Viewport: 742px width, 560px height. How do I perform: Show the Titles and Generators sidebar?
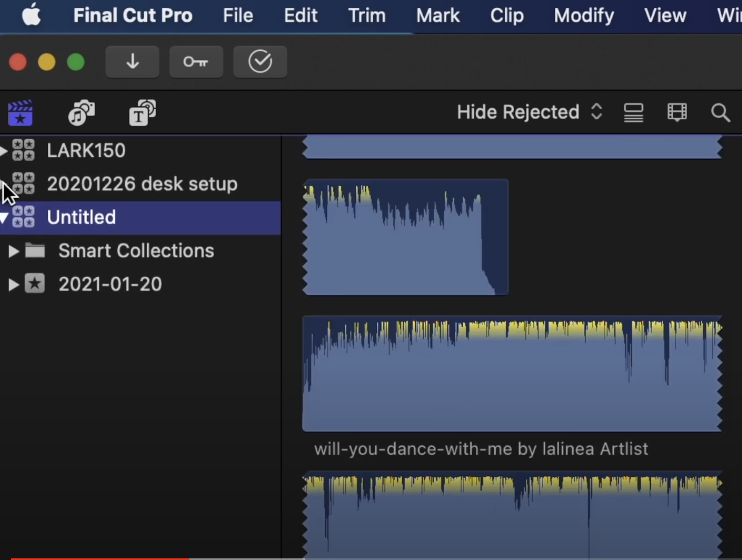coord(142,113)
